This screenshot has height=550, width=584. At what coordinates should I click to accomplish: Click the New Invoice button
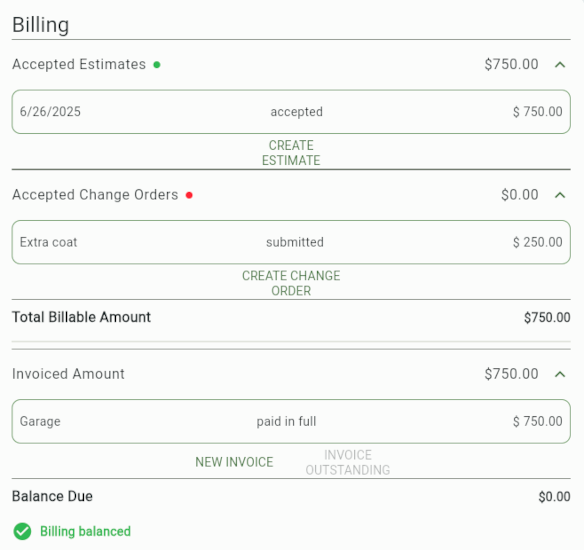pos(234,462)
